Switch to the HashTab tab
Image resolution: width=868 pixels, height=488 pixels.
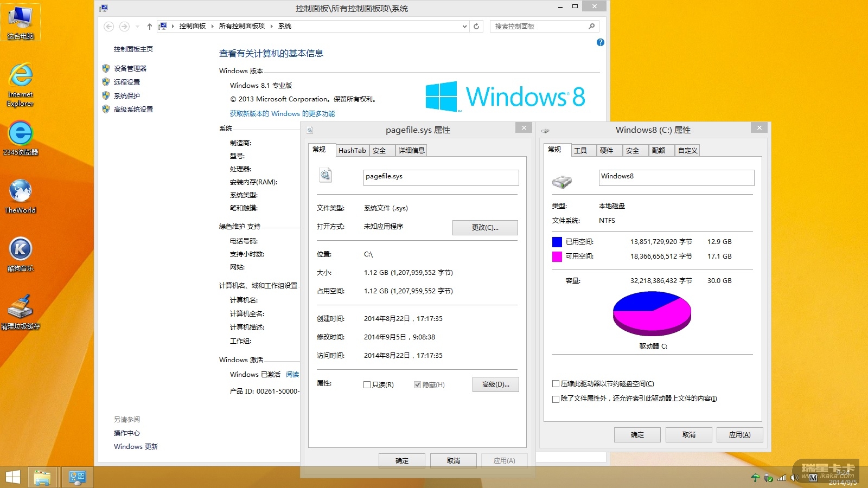352,151
